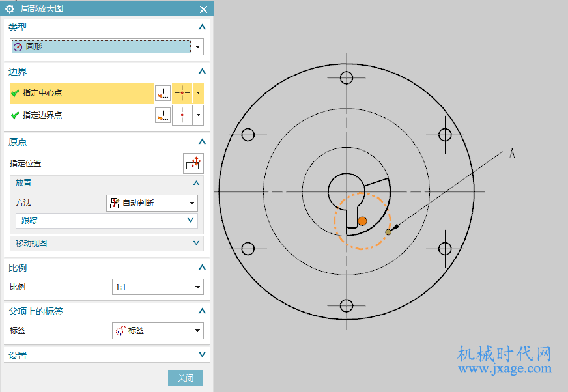Collapse the 比例 section

(x=202, y=268)
